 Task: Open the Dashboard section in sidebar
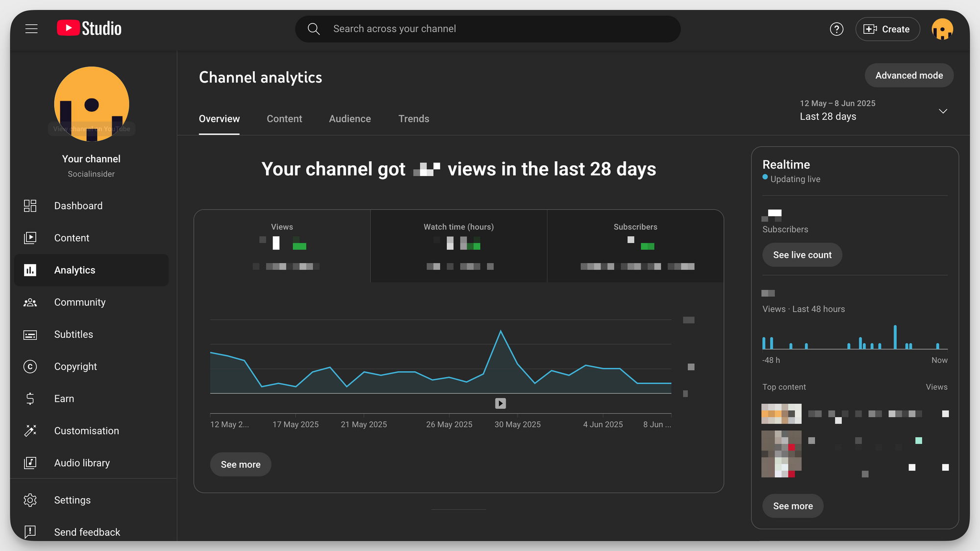(78, 205)
